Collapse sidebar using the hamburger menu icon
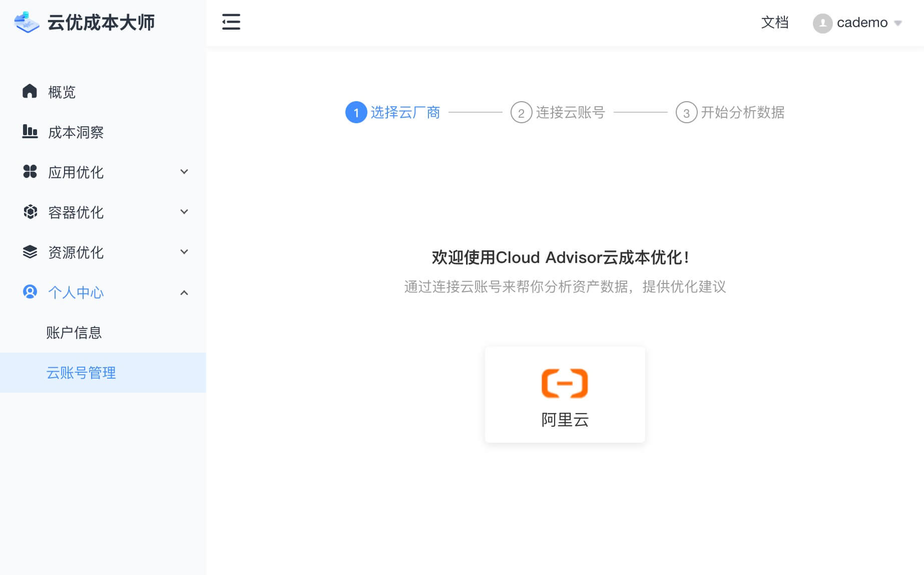The width and height of the screenshot is (924, 575). (x=231, y=22)
